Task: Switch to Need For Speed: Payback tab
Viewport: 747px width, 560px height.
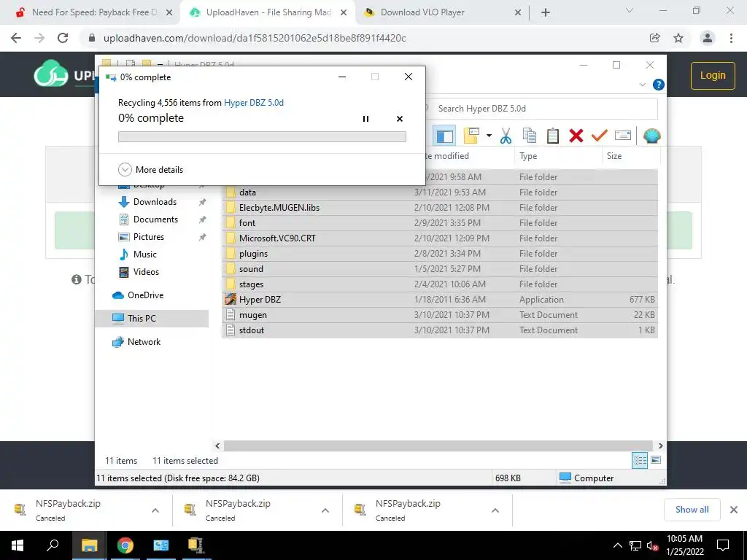Action: click(x=94, y=12)
